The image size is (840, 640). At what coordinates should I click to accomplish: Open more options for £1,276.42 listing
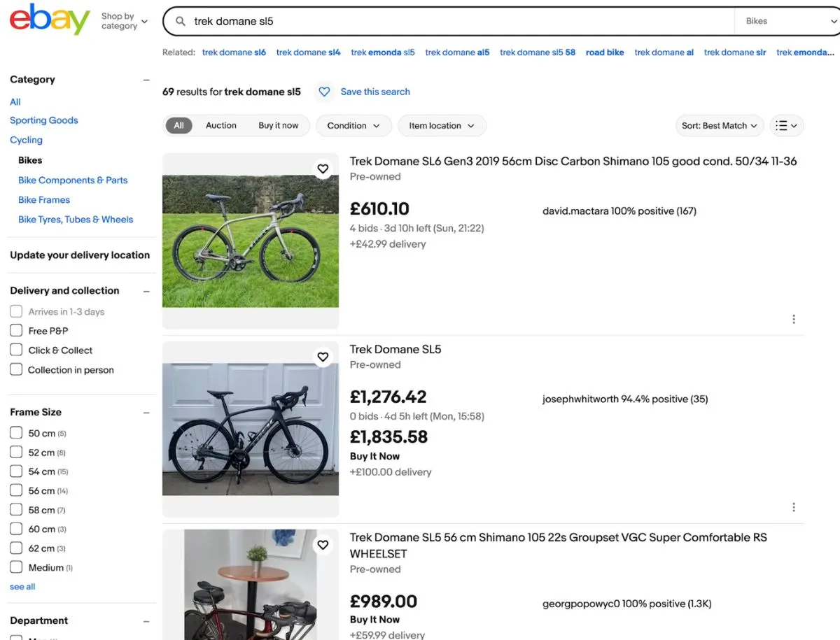tap(794, 507)
